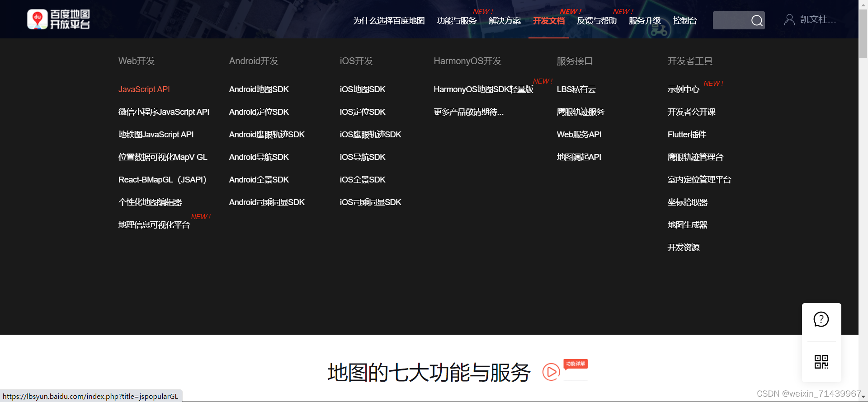Viewport: 868px width, 402px height.
Task: Click the page vertical scrollbar thumb
Action: click(863, 34)
